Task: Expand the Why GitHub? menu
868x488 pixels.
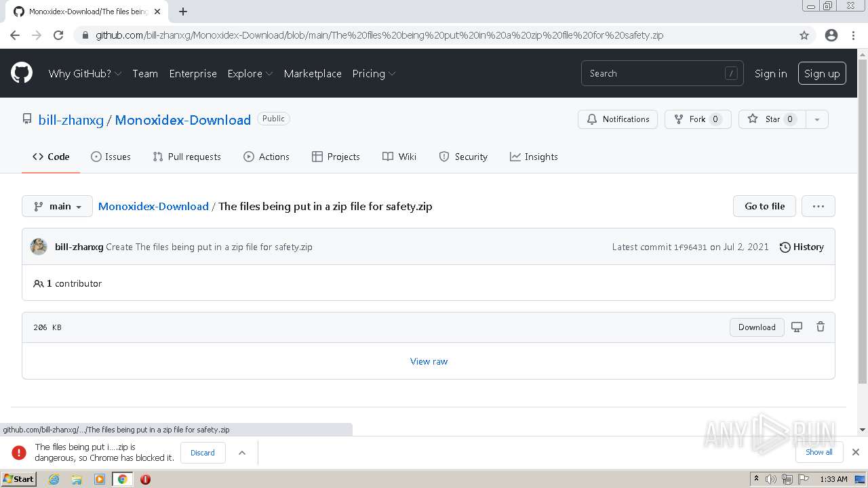Action: tap(85, 73)
